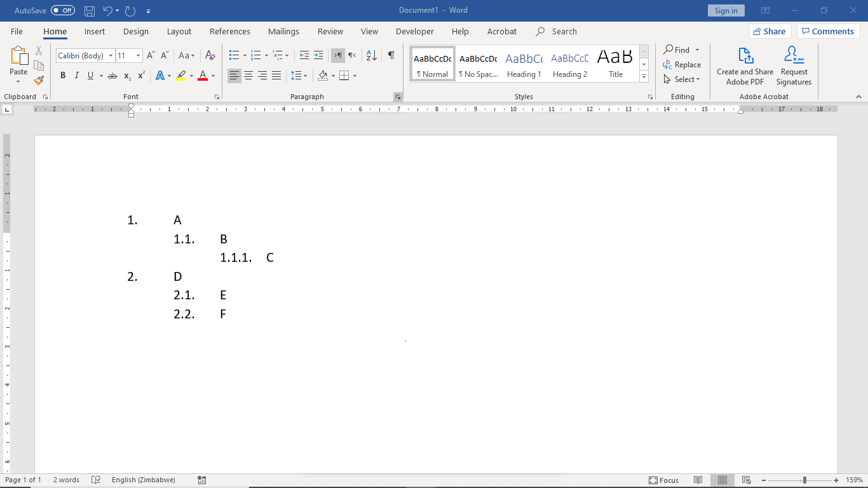Screen dimensions: 868x488
Task: Increase paragraph indent
Action: pos(318,55)
